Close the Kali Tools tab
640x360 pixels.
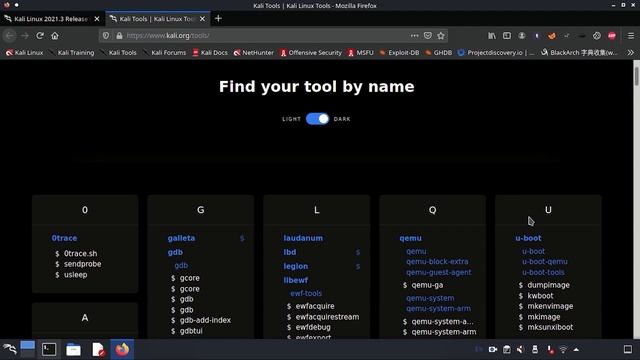tap(202, 19)
